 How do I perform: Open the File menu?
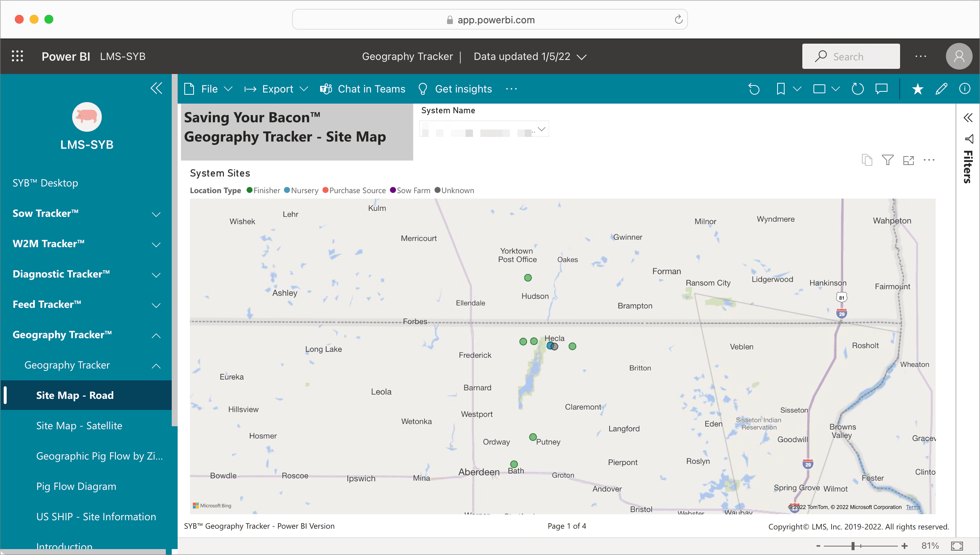tap(208, 89)
